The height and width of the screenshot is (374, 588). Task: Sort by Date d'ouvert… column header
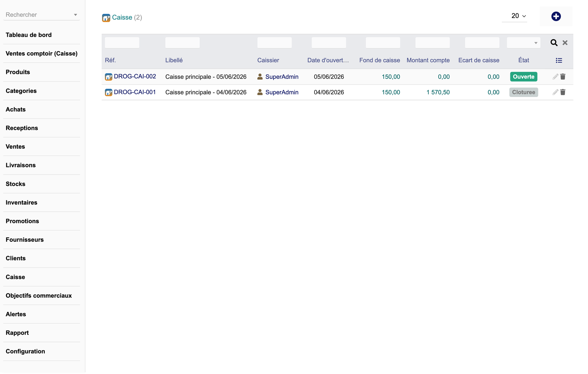328,60
